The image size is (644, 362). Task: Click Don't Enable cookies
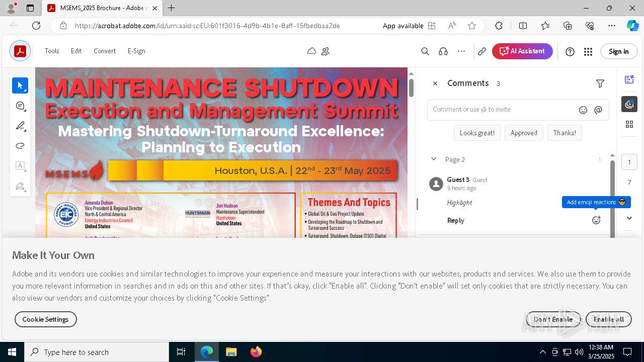(553, 319)
